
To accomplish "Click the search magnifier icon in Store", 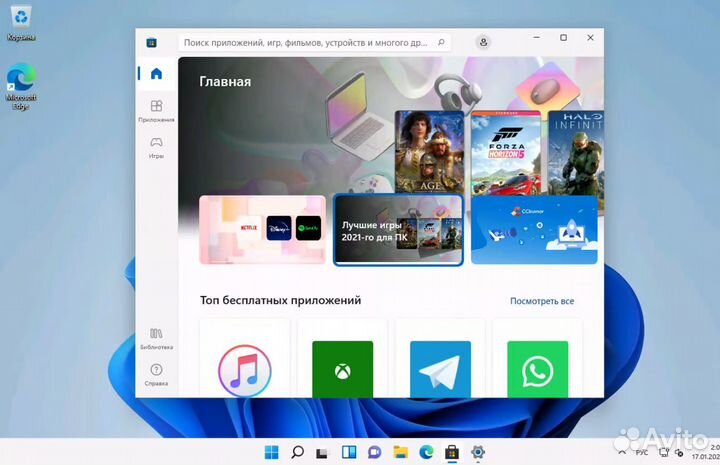I will [x=441, y=42].
